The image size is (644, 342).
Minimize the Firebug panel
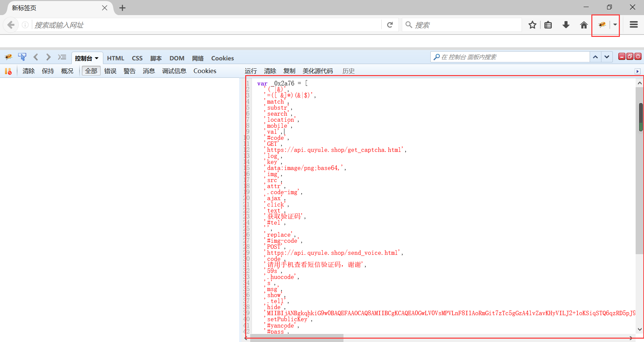coord(622,56)
